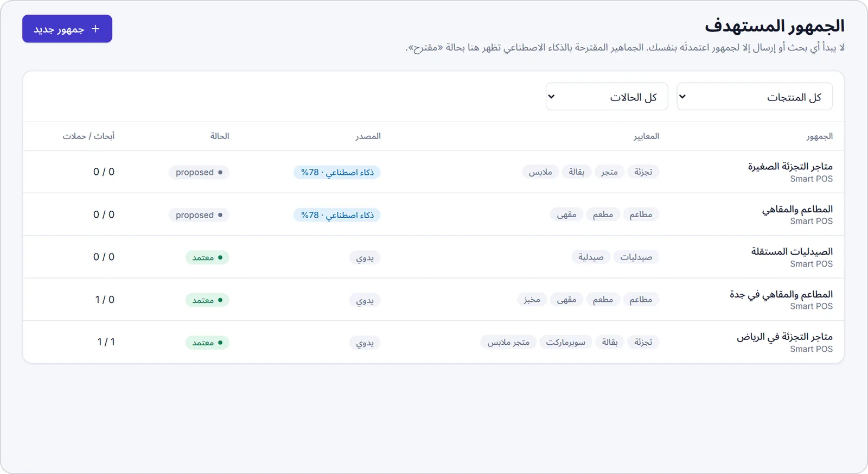Click «Smart POS» under «متاجر التجزئة في الرياض»
The image size is (868, 474).
[811, 349]
